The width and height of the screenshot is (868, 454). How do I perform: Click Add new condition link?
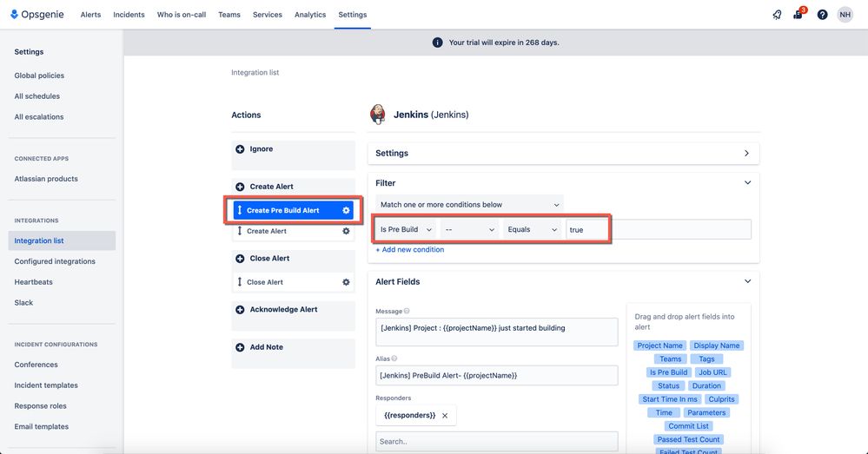click(409, 249)
